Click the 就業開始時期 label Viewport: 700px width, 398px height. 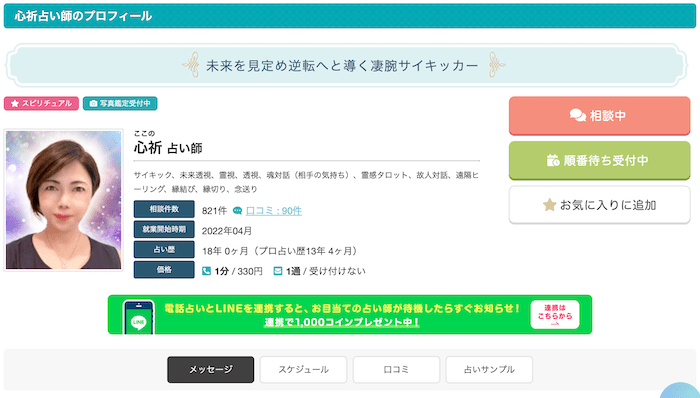(164, 229)
